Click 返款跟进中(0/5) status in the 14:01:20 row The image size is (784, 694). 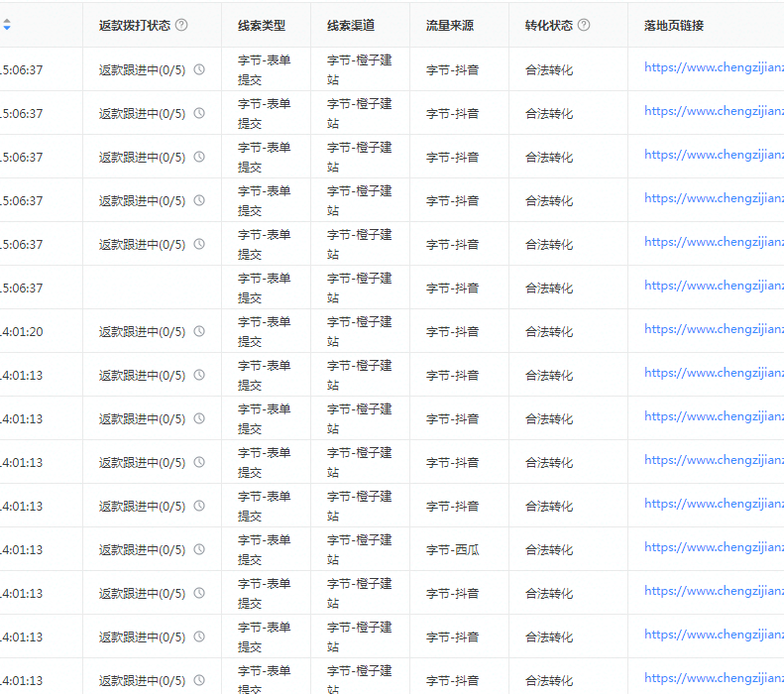pyautogui.click(x=142, y=331)
